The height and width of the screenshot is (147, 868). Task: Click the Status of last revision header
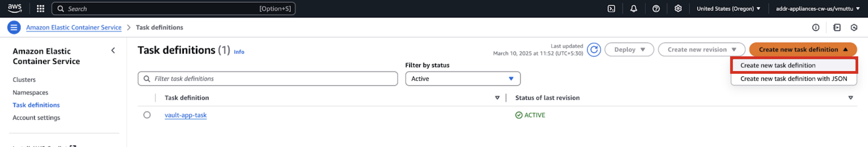[x=547, y=98]
